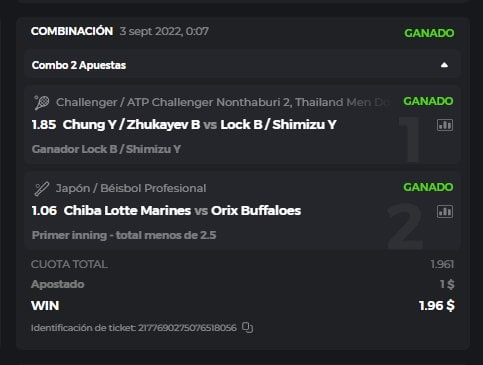Open statistics icon for Chiba Lotte Marines match
Image resolution: width=483 pixels, height=365 pixels.
coord(445,211)
